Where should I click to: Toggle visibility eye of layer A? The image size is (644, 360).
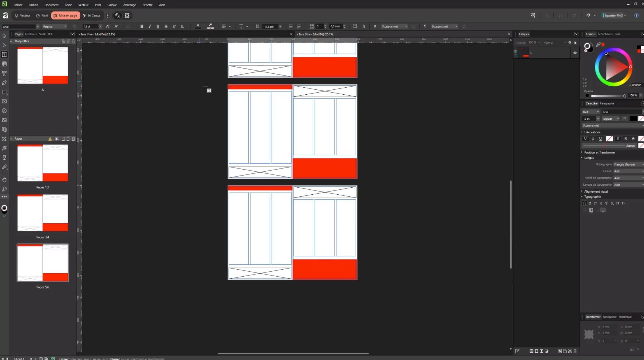(x=575, y=53)
